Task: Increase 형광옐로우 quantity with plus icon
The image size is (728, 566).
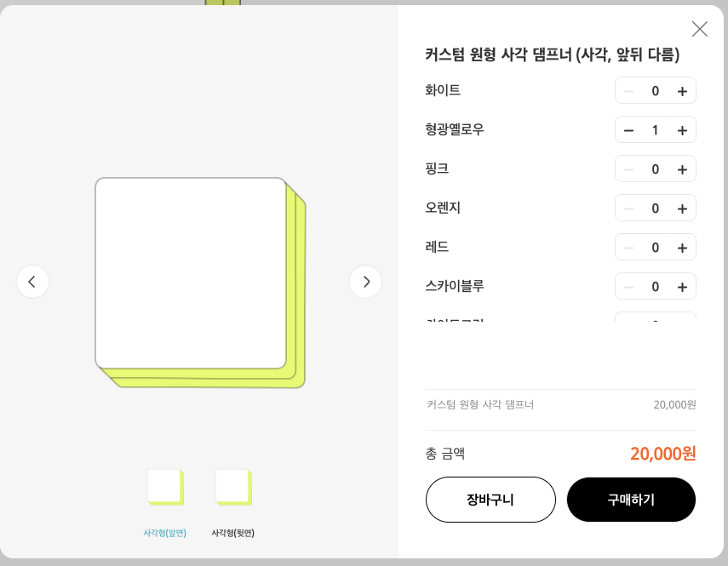Action: point(682,130)
